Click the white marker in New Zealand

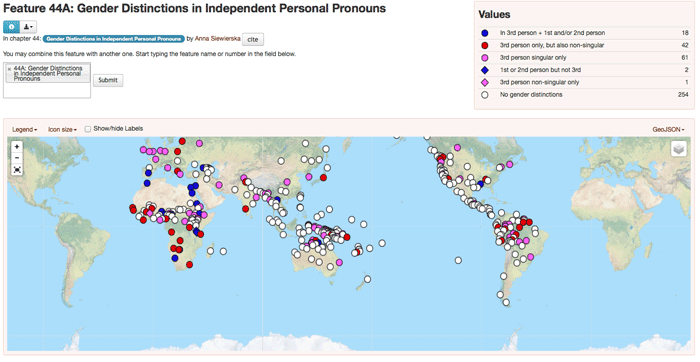367,279
